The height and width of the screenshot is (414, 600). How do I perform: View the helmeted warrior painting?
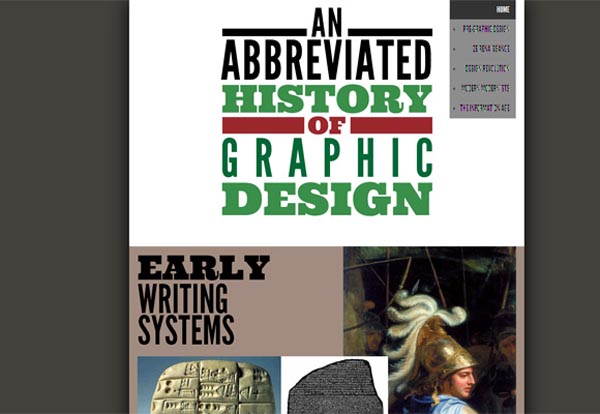coord(429,330)
